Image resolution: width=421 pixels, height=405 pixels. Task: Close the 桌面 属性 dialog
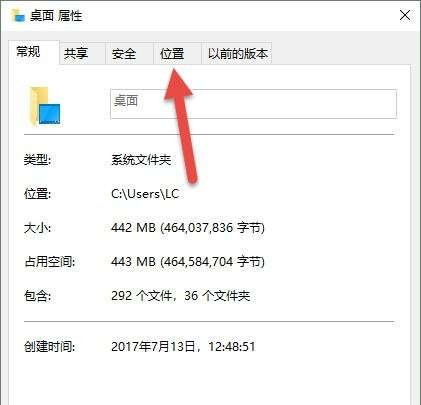405,15
